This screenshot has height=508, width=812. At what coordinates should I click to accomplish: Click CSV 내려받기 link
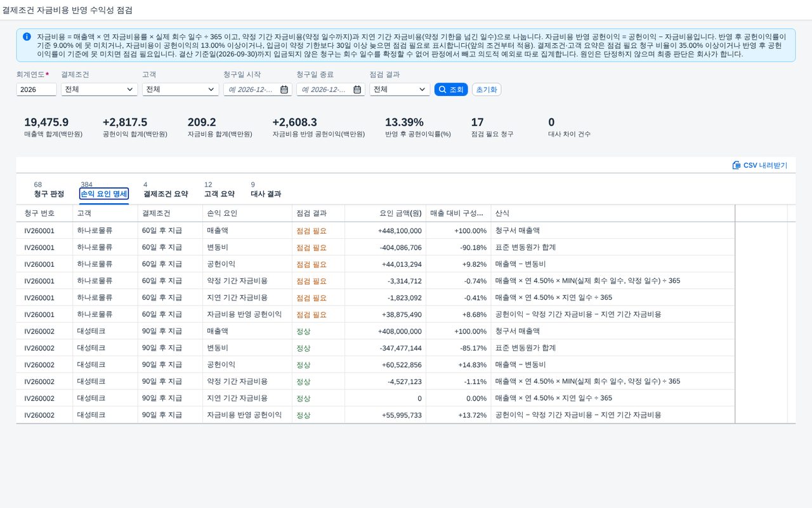pos(760,165)
